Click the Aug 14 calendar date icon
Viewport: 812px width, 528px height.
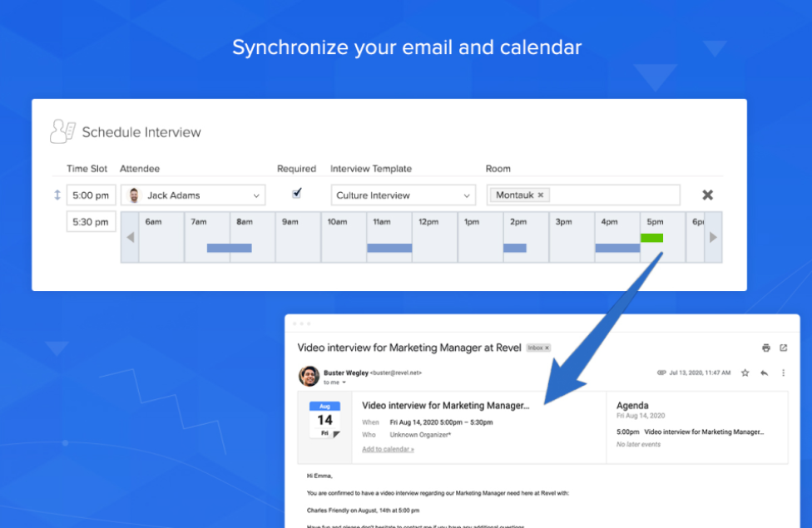[324, 419]
